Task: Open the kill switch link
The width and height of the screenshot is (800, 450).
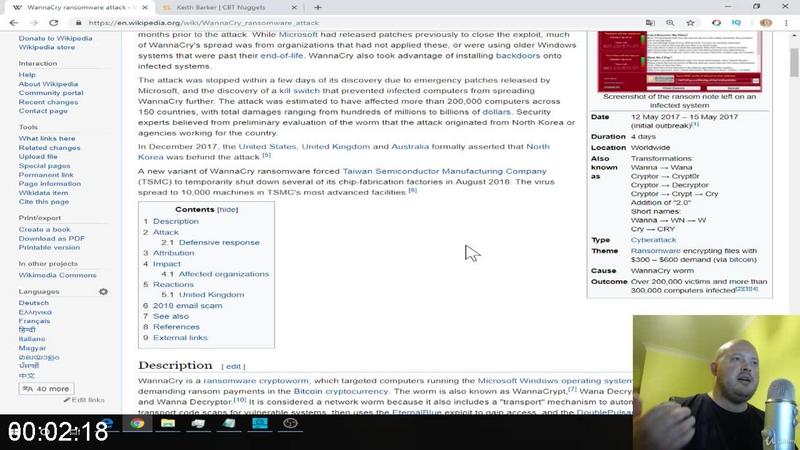Action: click(299, 91)
